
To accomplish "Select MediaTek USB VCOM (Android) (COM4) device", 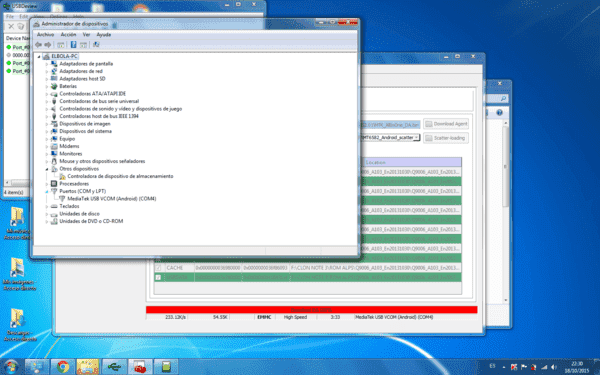I will pos(112,199).
